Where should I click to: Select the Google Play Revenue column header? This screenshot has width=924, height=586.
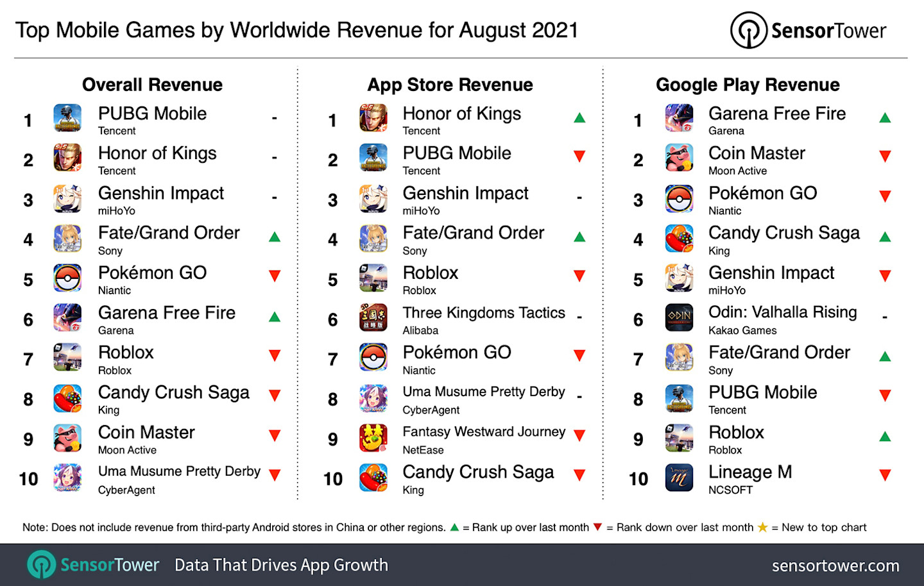pyautogui.click(x=748, y=84)
